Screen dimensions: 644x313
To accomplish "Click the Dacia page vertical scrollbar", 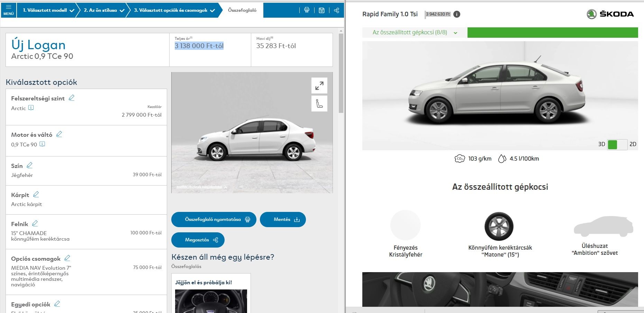I will 341,73.
